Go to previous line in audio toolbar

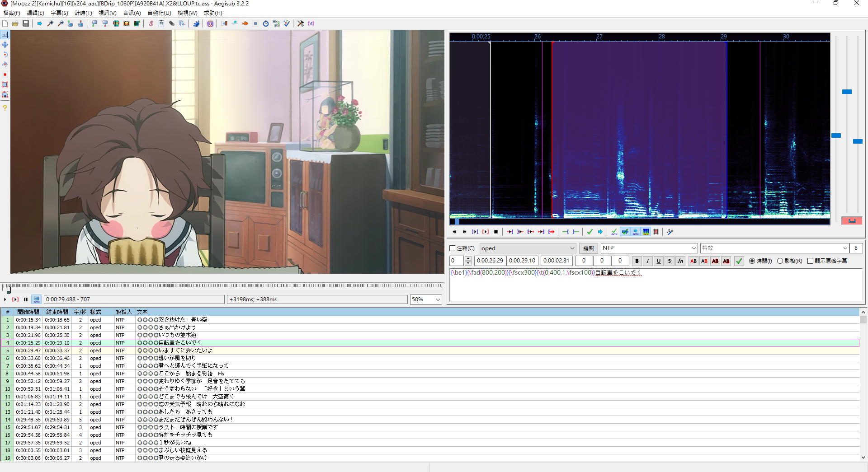(x=454, y=232)
